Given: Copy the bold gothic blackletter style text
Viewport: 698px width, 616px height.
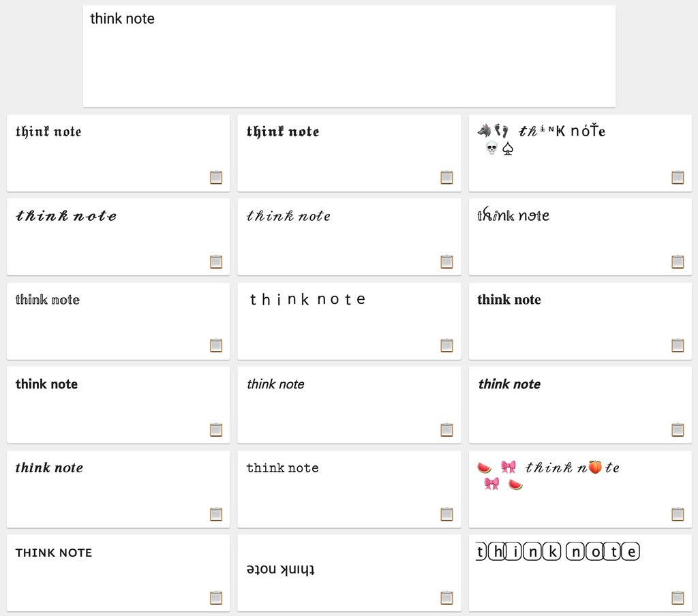Looking at the screenshot, I should [x=446, y=177].
